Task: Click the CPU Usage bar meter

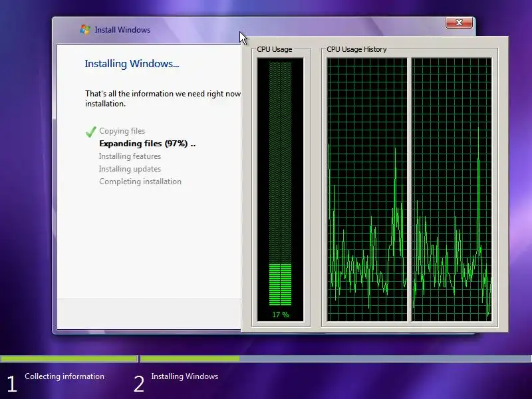Action: 280,184
